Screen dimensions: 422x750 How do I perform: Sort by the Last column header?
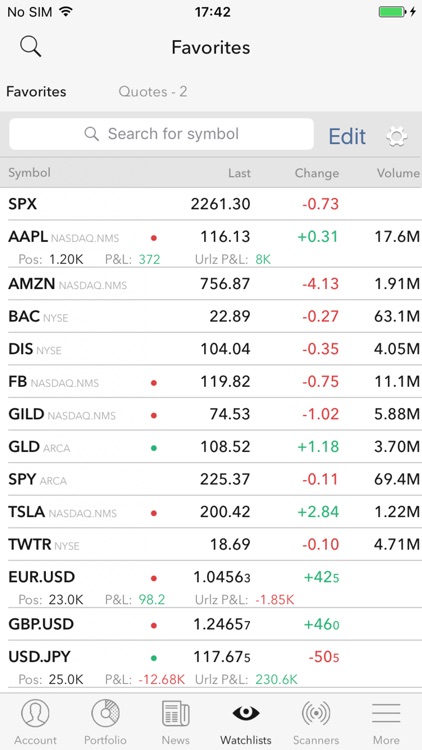pos(239,173)
